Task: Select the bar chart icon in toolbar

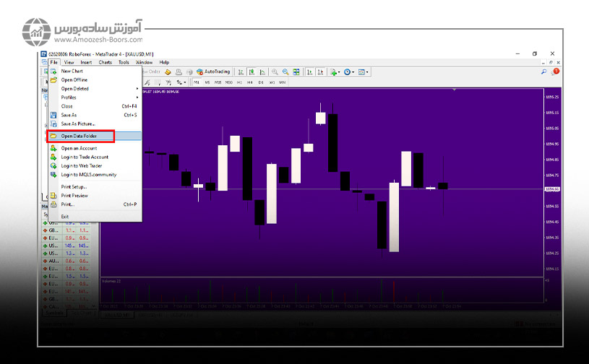Action: [241, 72]
